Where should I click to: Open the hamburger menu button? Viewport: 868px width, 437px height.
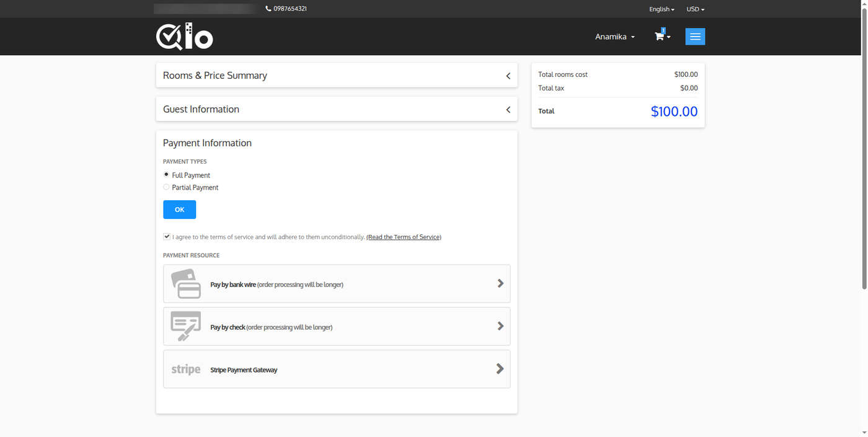click(695, 37)
